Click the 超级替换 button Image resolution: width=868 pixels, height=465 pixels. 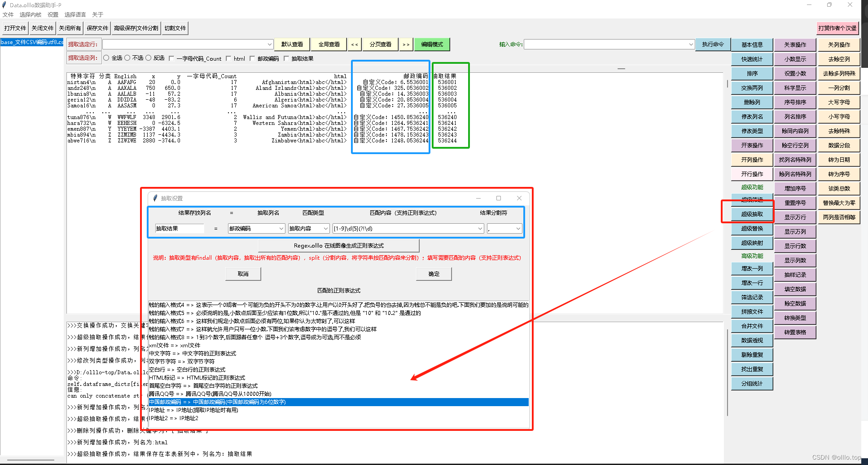click(x=752, y=229)
